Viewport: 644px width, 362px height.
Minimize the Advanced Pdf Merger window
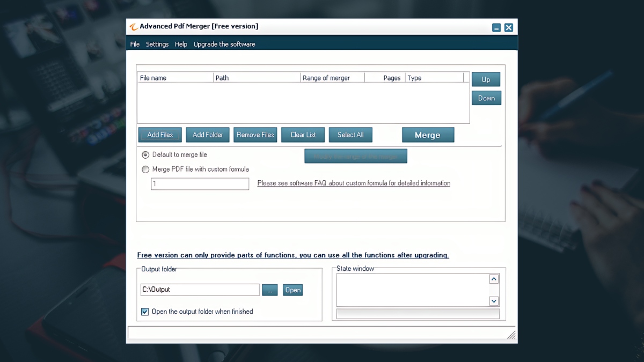(496, 28)
